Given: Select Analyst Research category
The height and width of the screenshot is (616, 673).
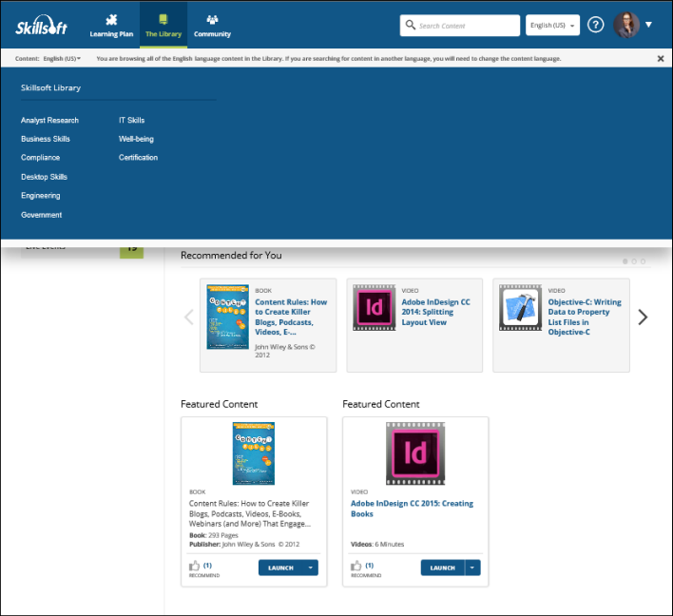Looking at the screenshot, I should coord(49,120).
